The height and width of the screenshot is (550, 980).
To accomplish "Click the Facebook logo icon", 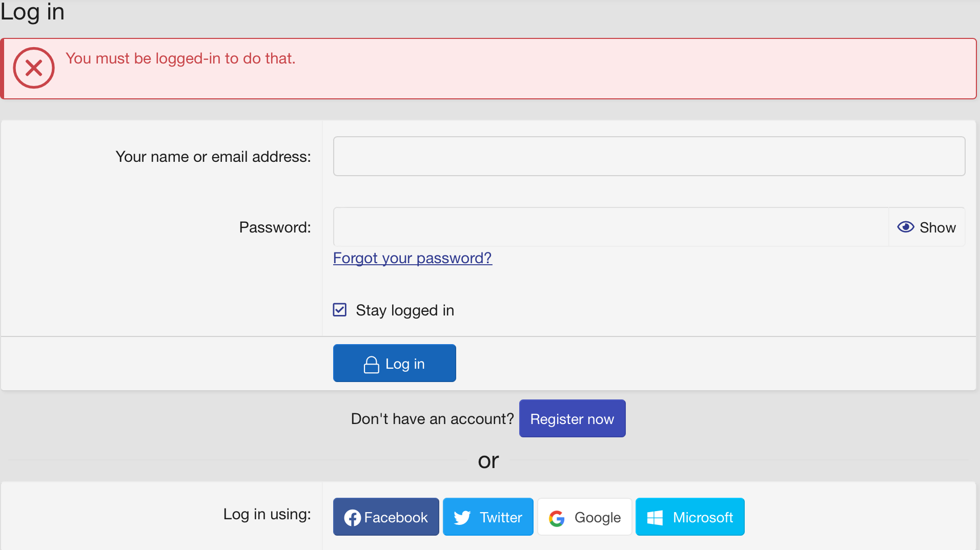I will pos(352,518).
